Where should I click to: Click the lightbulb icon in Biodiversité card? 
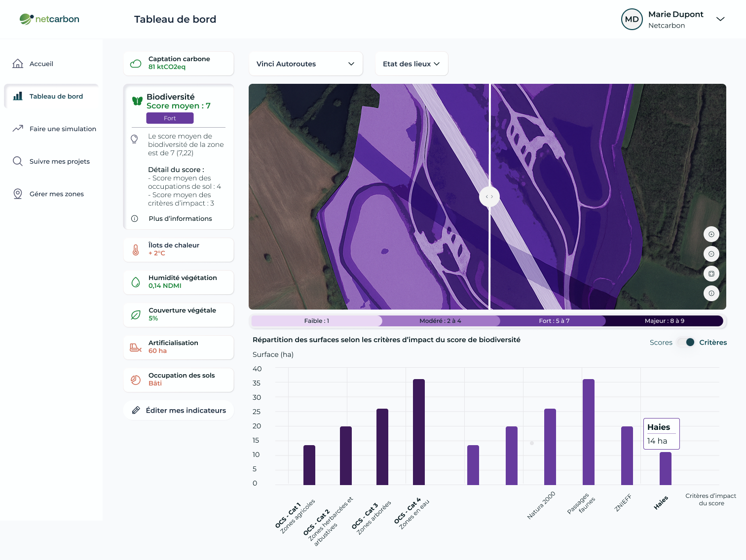[134, 139]
